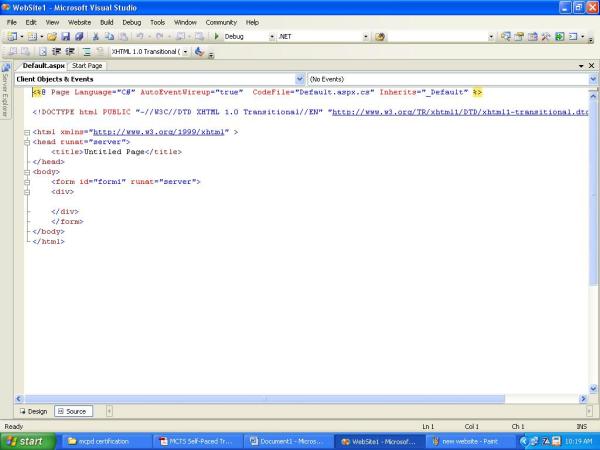This screenshot has width=600, height=450.
Task: Click the Paste toolbar icon
Action: [123, 37]
